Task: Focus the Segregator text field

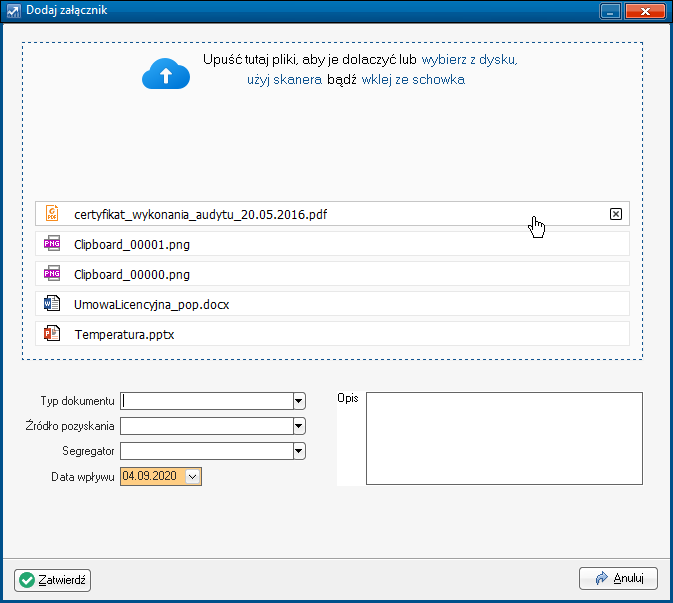Action: 207,451
